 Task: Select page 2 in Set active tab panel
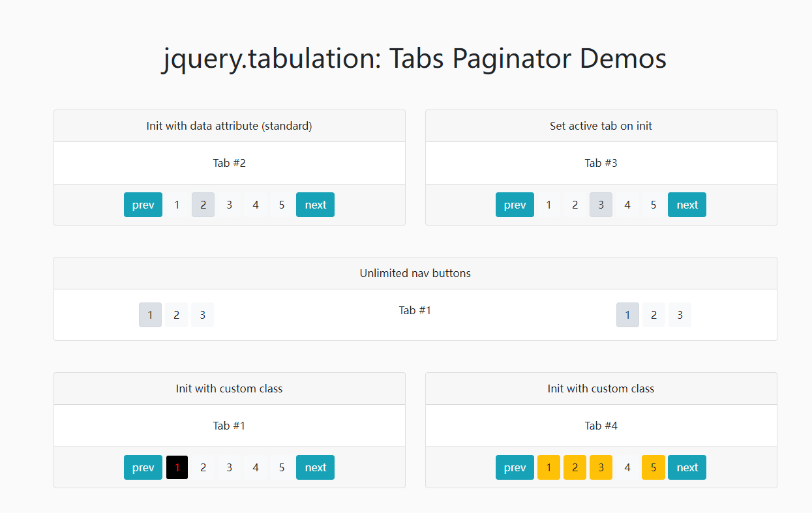click(575, 205)
